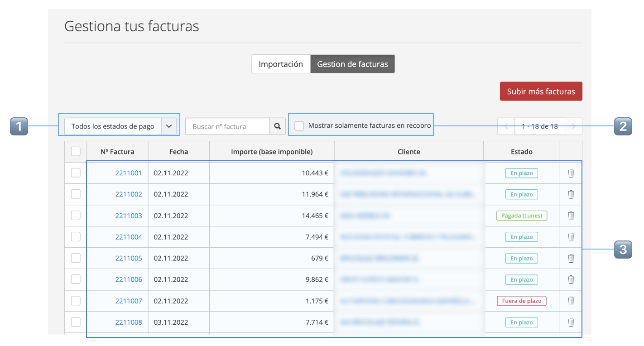
Task: Click invoice number 2211008 link
Action: pyautogui.click(x=129, y=322)
